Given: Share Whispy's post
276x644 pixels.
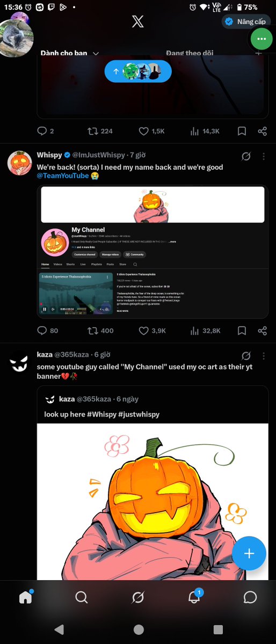Looking at the screenshot, I should click(x=263, y=331).
